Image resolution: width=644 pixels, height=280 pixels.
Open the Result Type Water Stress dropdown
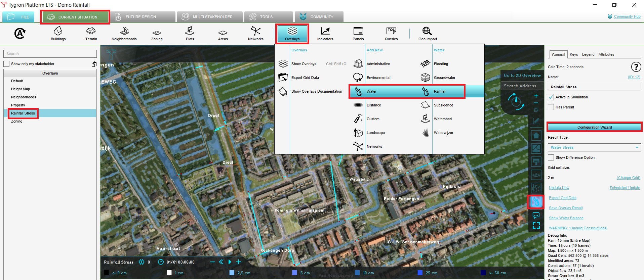point(594,147)
